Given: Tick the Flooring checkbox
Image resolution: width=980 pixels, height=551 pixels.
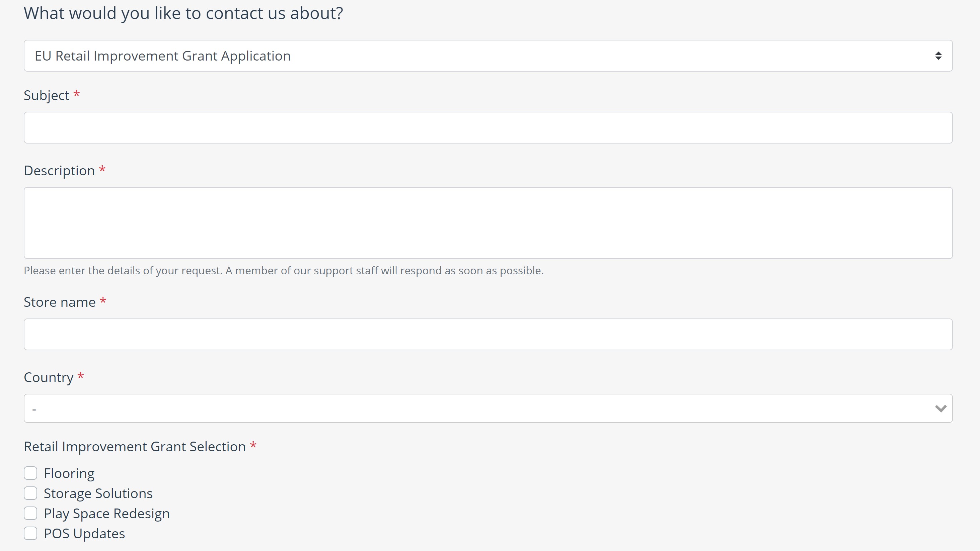Looking at the screenshot, I should (x=30, y=473).
